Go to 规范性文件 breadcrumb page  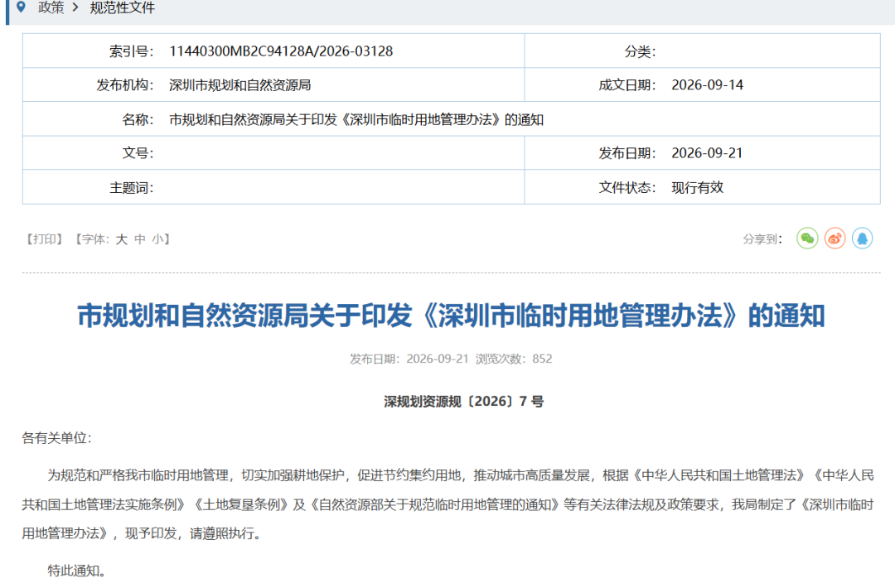(122, 7)
